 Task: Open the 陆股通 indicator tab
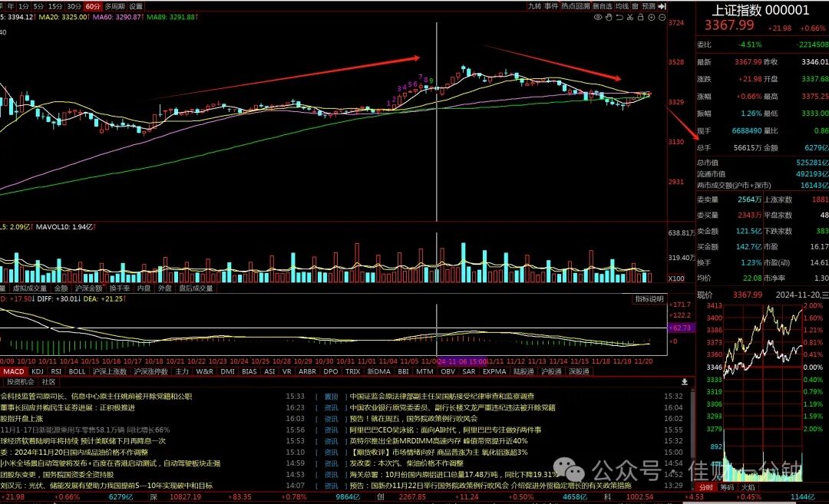coord(523,371)
